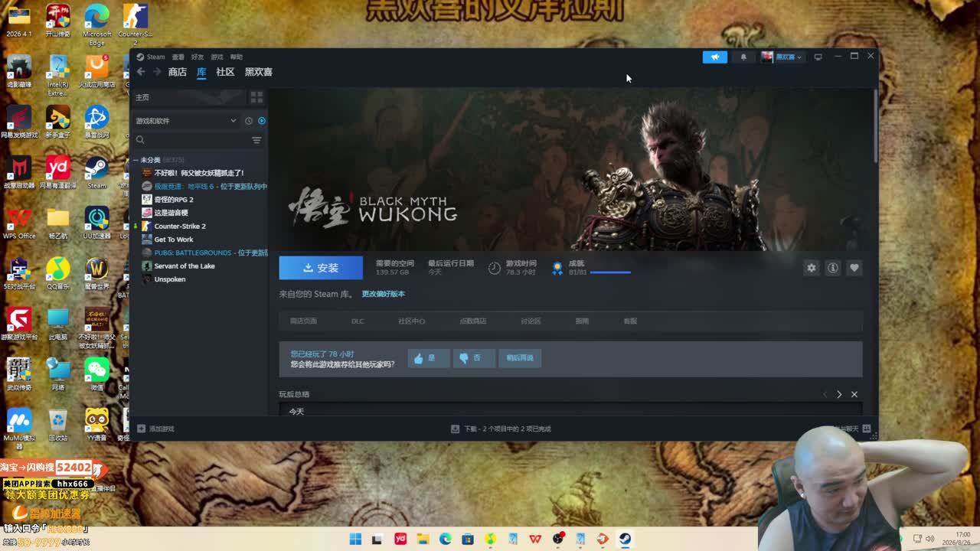Go forward with the Steam forward arrow
The height and width of the screenshot is (551, 980).
[157, 72]
